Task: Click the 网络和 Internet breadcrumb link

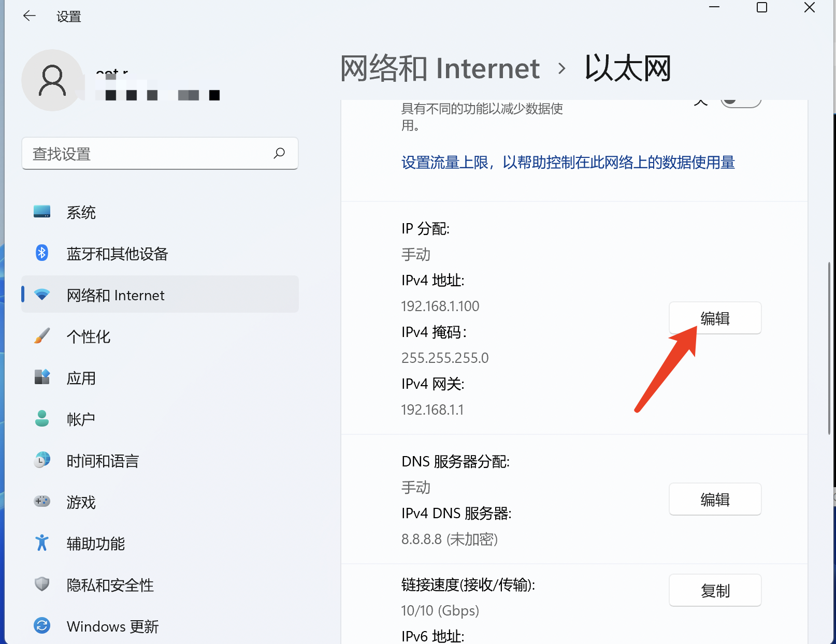Action: 439,68
